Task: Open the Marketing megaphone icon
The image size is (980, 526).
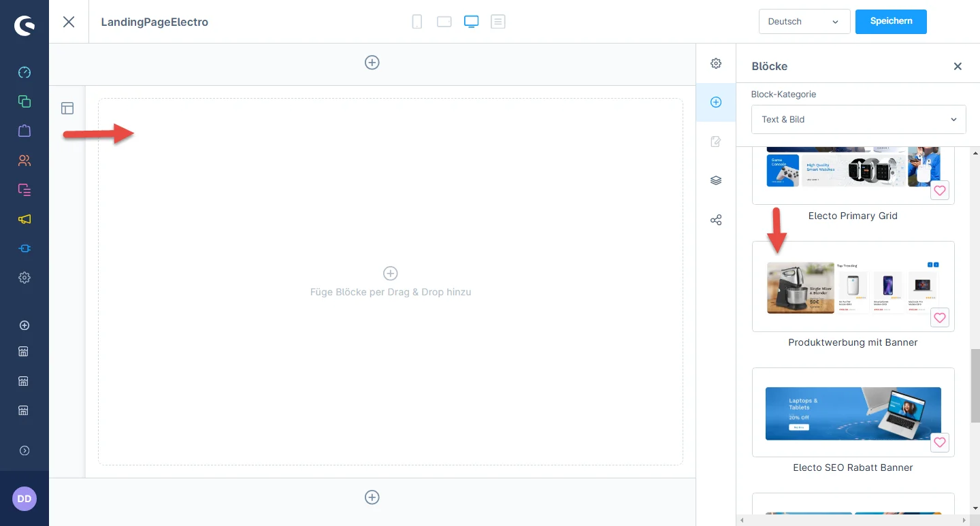Action: (24, 219)
